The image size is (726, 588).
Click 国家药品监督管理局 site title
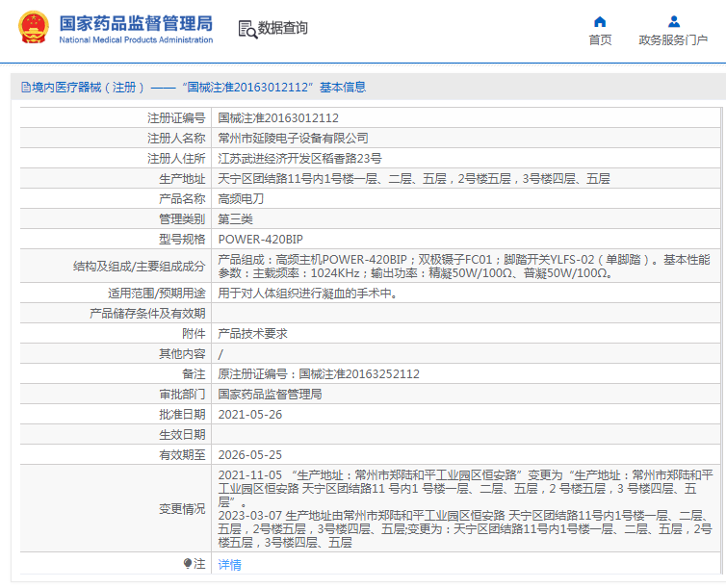[x=136, y=23]
